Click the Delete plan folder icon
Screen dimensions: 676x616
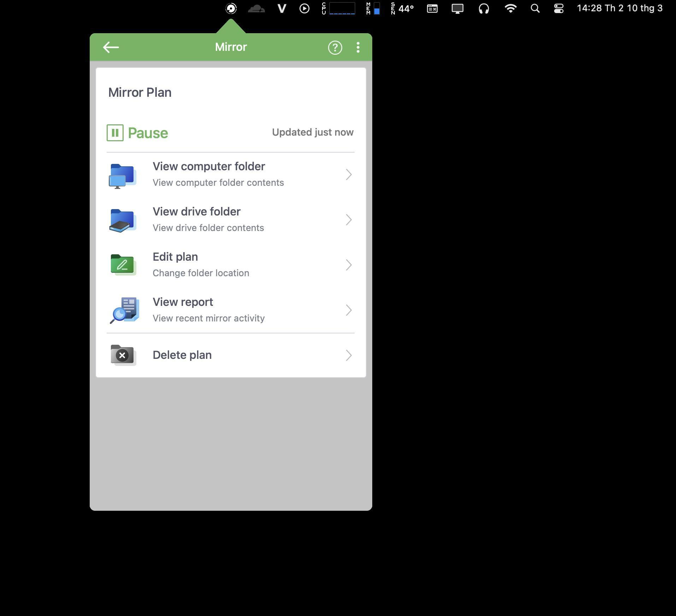coord(123,355)
